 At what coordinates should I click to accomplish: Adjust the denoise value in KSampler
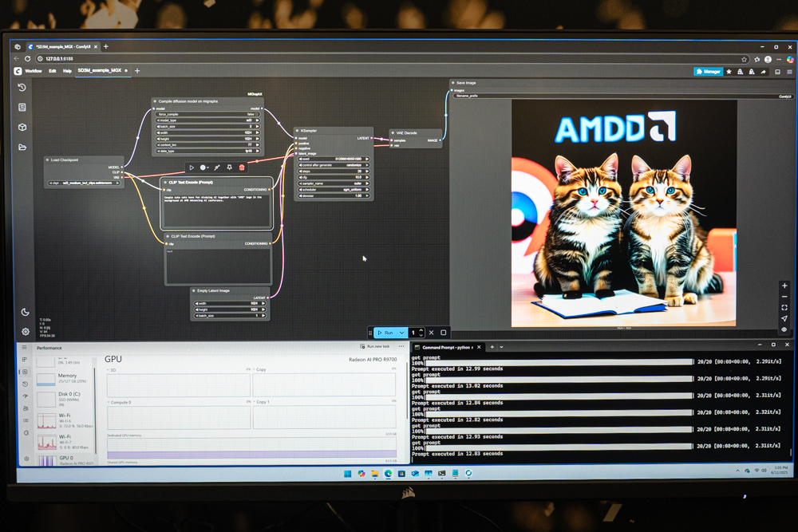pos(334,196)
